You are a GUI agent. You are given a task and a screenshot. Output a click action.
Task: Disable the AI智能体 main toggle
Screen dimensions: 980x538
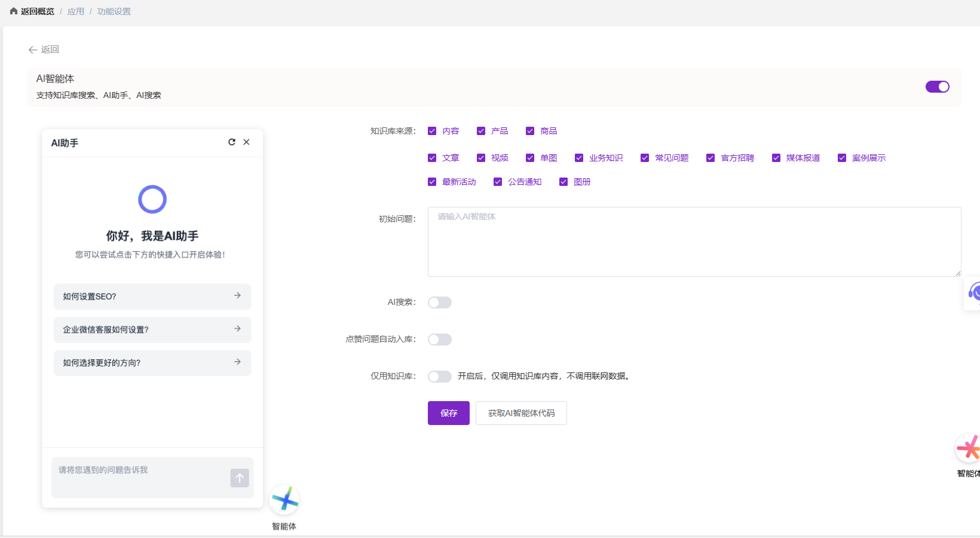pos(937,87)
